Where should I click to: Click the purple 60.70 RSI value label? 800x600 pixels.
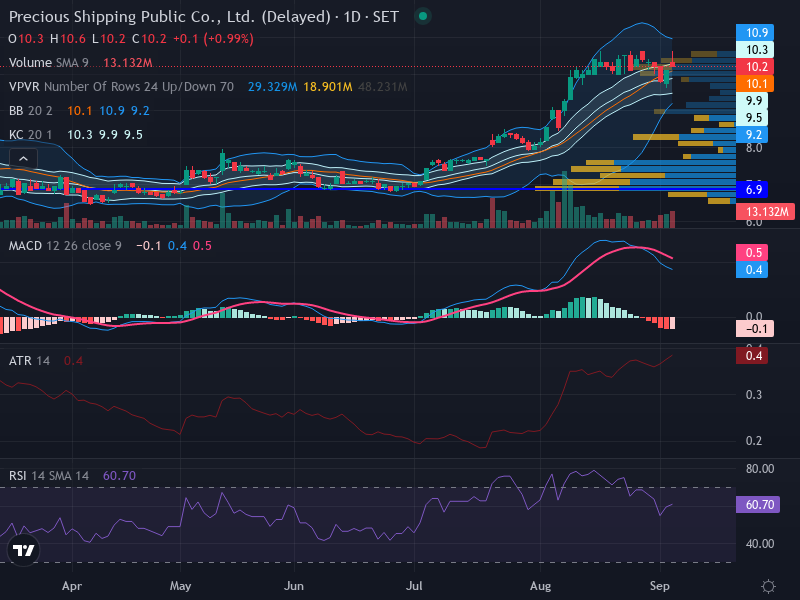coord(758,505)
